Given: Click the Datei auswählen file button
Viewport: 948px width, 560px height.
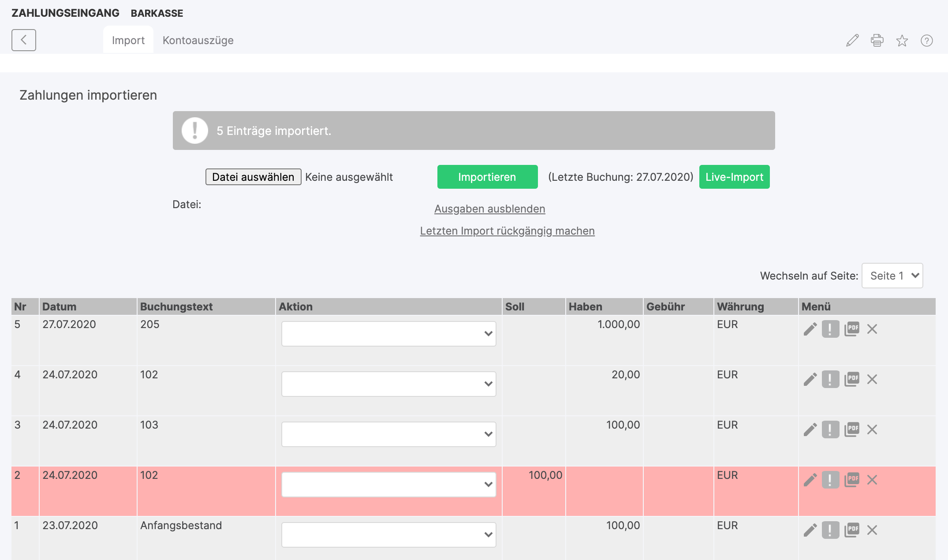Looking at the screenshot, I should coord(253,177).
